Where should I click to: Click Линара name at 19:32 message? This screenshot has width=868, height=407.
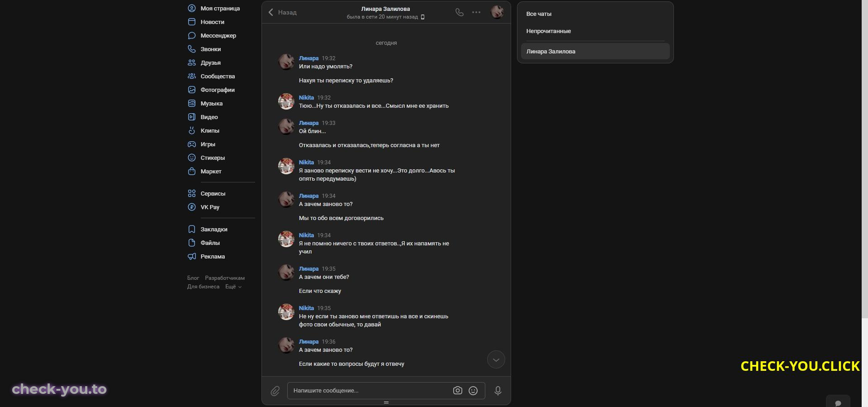pyautogui.click(x=308, y=58)
